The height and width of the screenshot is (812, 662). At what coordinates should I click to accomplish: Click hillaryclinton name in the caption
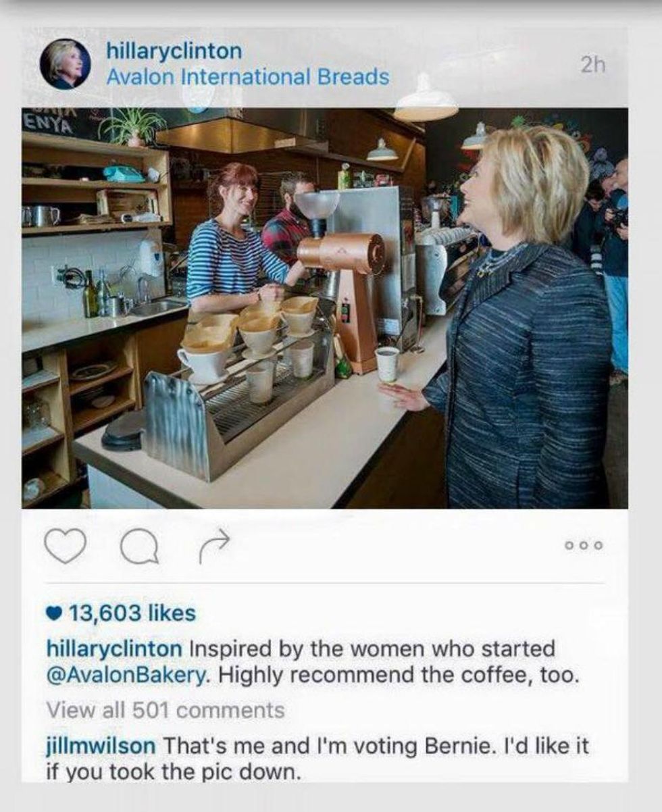coord(113,649)
